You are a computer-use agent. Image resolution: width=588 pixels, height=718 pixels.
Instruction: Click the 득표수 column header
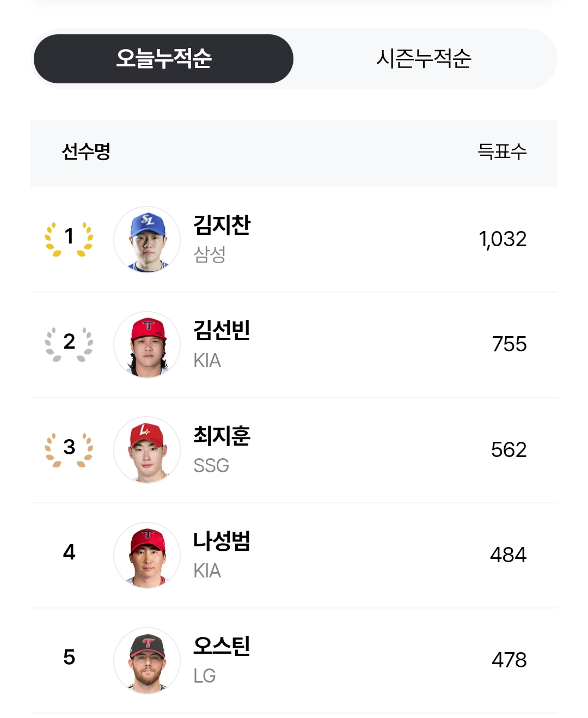click(x=502, y=151)
